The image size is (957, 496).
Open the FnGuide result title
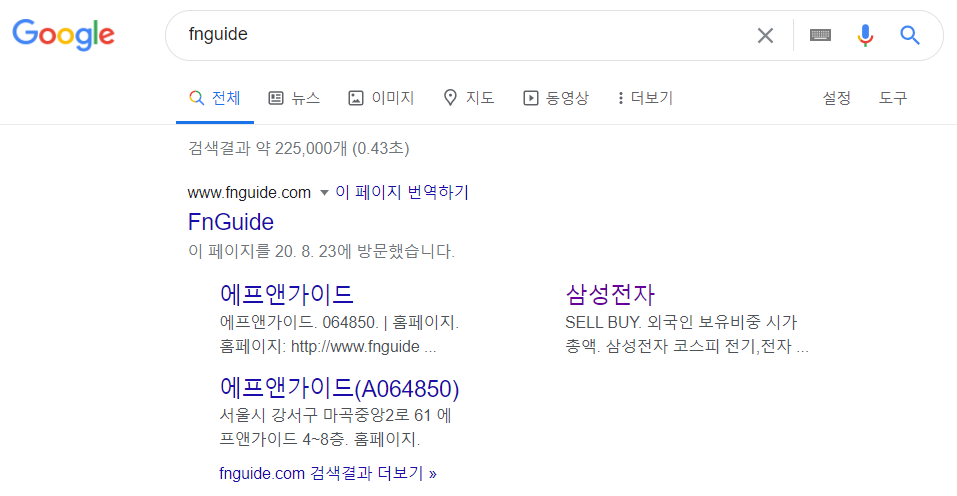click(x=231, y=222)
